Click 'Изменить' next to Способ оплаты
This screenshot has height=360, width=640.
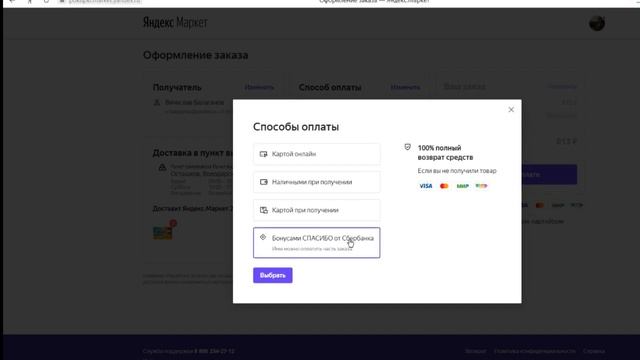(x=405, y=87)
